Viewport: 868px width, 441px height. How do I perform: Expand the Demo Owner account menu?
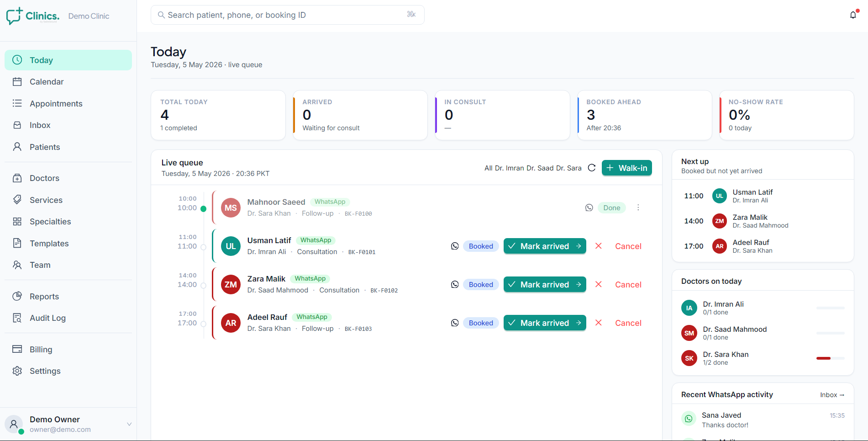tap(129, 424)
